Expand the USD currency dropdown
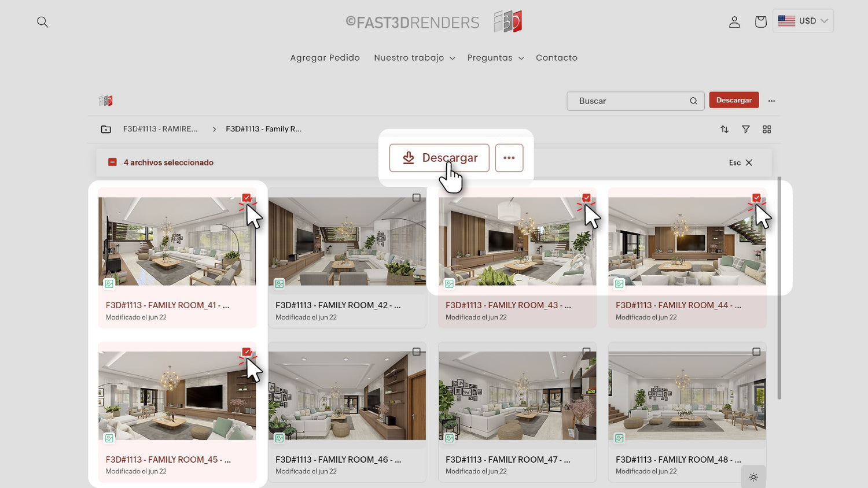Viewport: 868px width, 488px height. (803, 21)
